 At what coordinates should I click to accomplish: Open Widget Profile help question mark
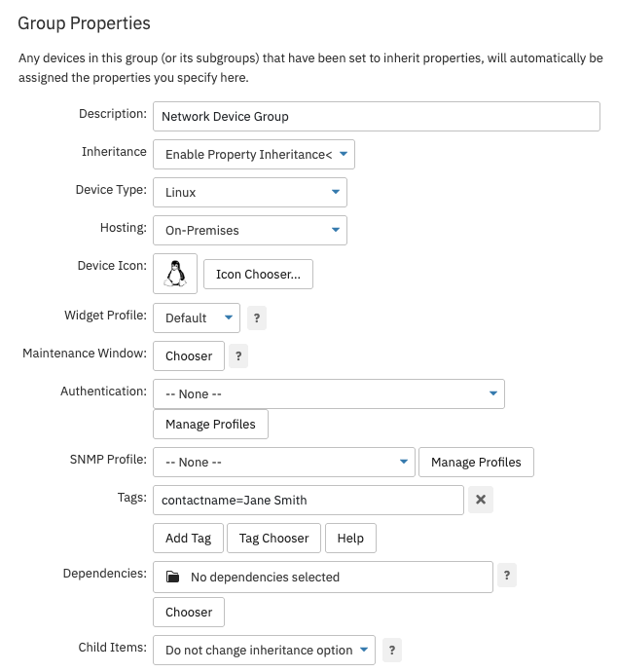click(257, 318)
